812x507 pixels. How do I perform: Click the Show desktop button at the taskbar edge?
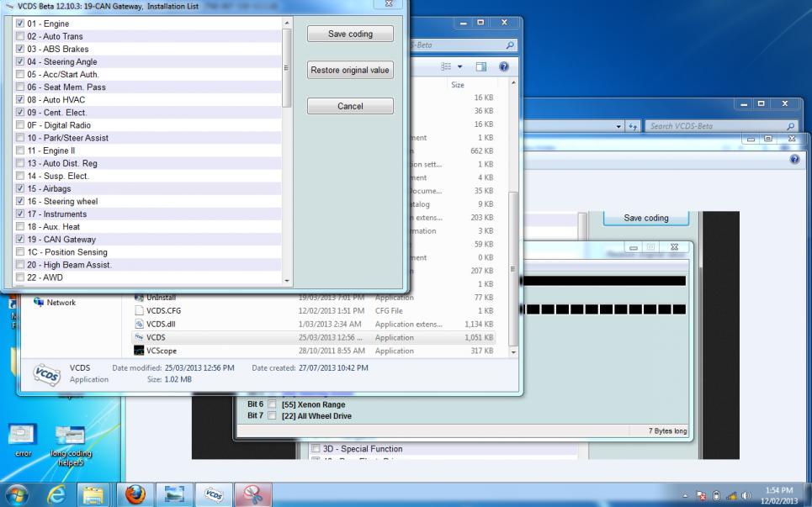point(808,495)
